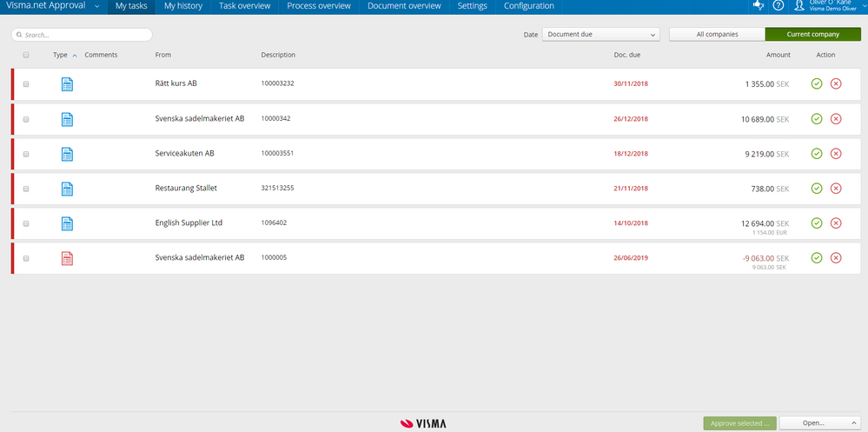Approve the -9 063.00 SEK credit note
The width and height of the screenshot is (868, 432).
pos(817,257)
